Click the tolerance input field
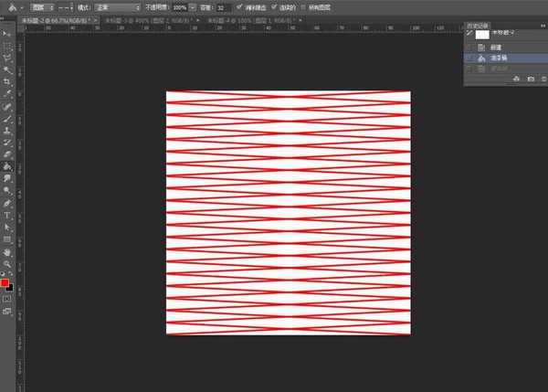The image size is (548, 392). 222,6
